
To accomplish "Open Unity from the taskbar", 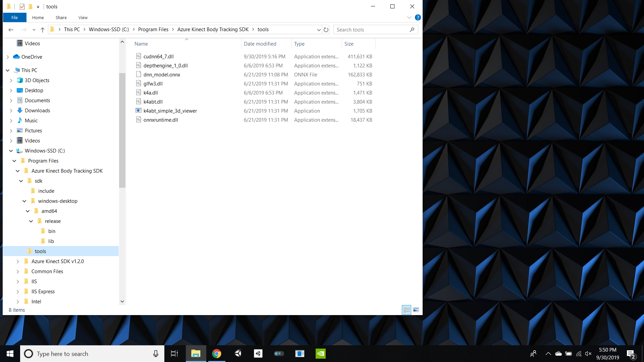I will point(237,354).
